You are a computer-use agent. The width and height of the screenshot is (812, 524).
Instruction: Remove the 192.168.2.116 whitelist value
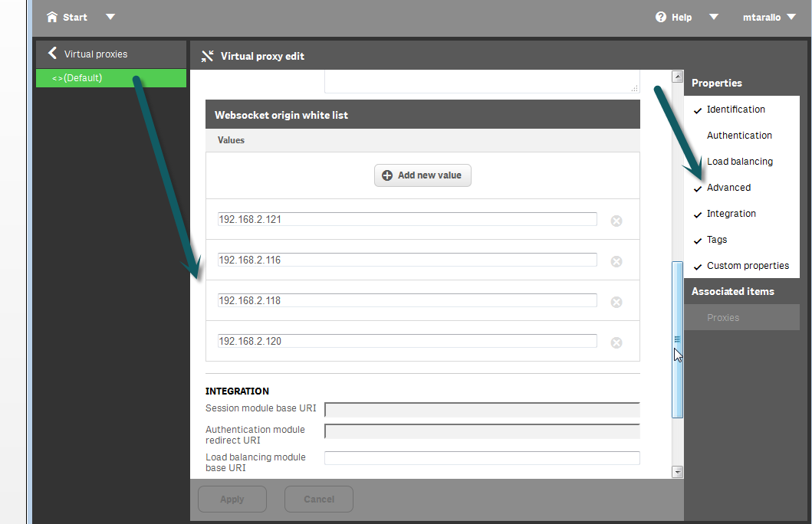pos(616,262)
